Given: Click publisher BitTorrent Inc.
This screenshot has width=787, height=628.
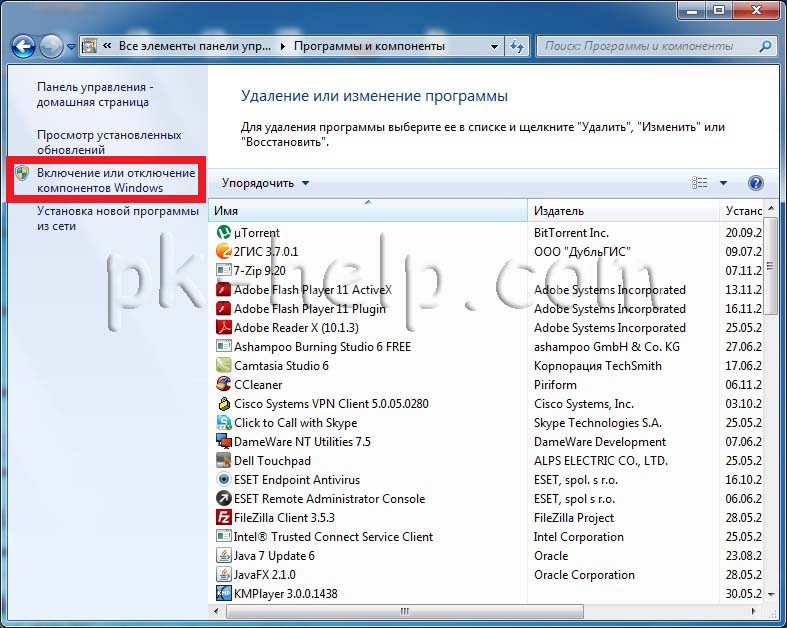Looking at the screenshot, I should pyautogui.click(x=571, y=232).
